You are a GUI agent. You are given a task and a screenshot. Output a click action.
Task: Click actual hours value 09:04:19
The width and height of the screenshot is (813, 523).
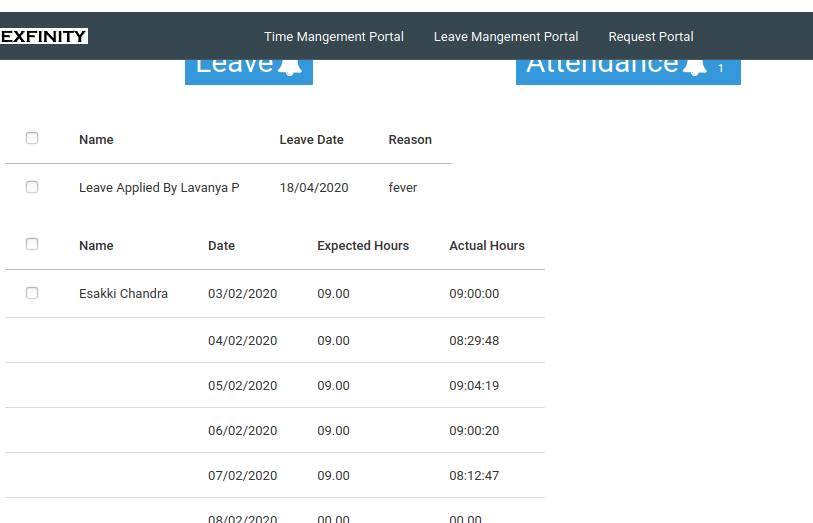point(474,386)
